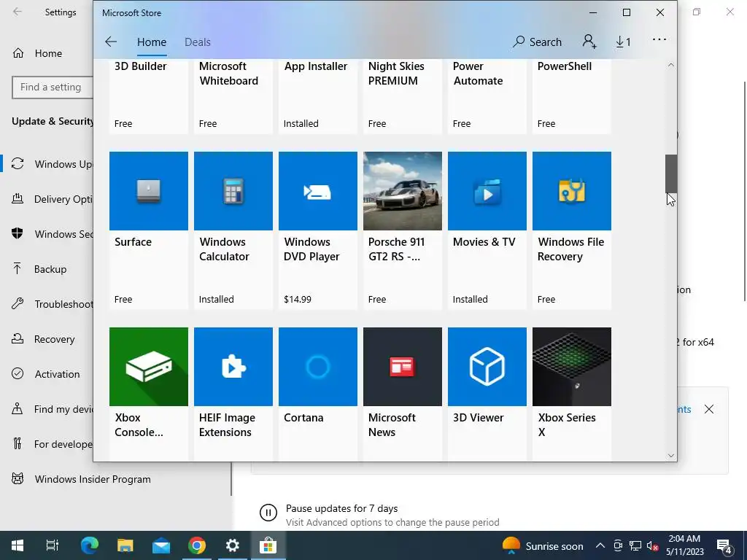The width and height of the screenshot is (747, 560).
Task: Open the Windows Start menu
Action: point(18,545)
